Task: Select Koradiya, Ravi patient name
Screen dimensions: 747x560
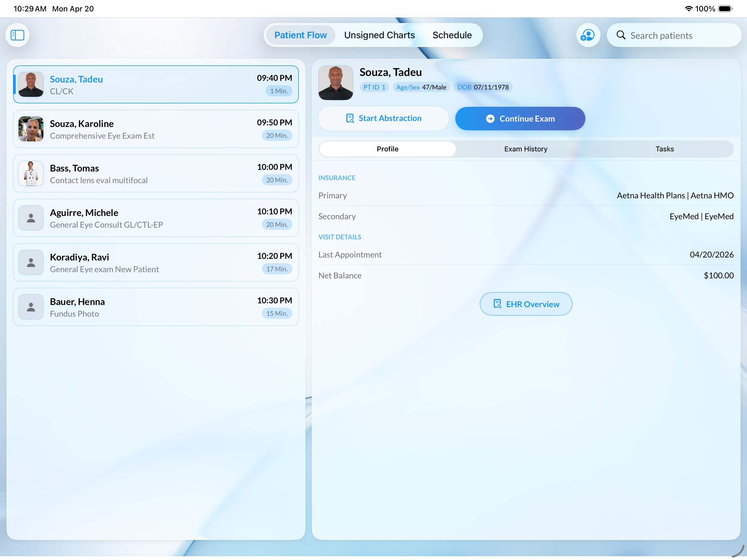Action: [79, 257]
